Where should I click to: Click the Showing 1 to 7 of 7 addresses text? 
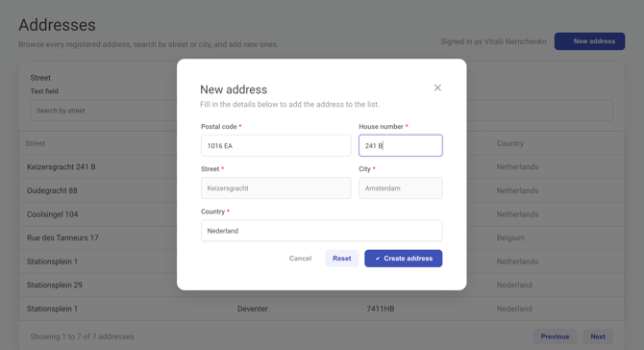pos(82,337)
